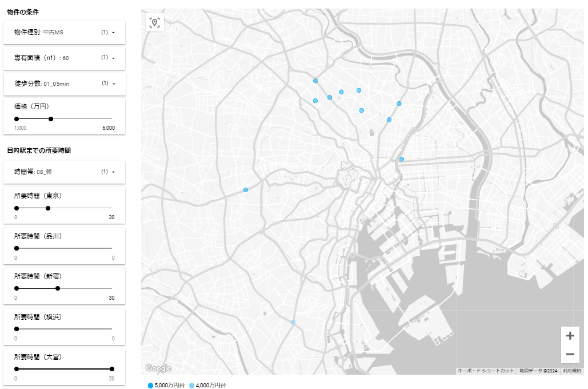
Task: Click the 所要時間（横浜） slider handle
Action: (x=17, y=329)
